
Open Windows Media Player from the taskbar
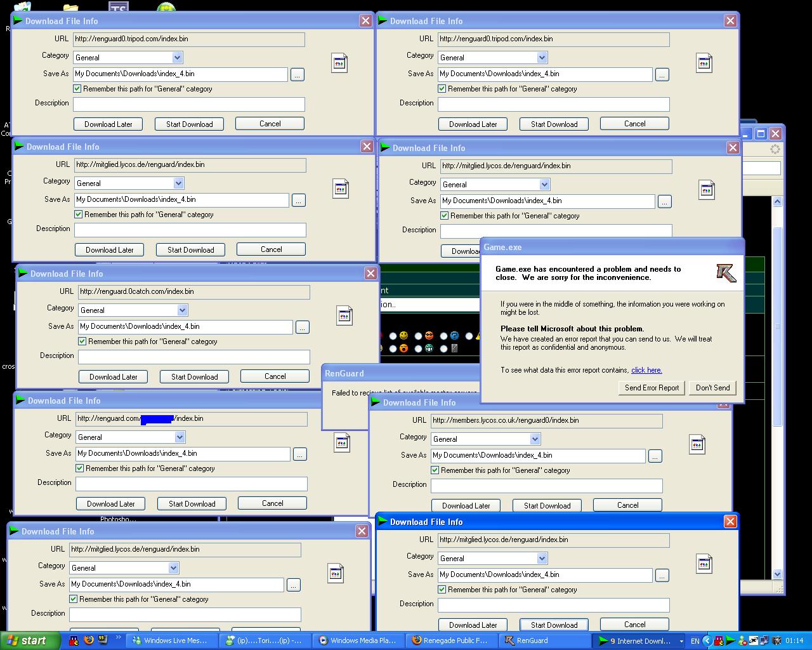coord(358,640)
